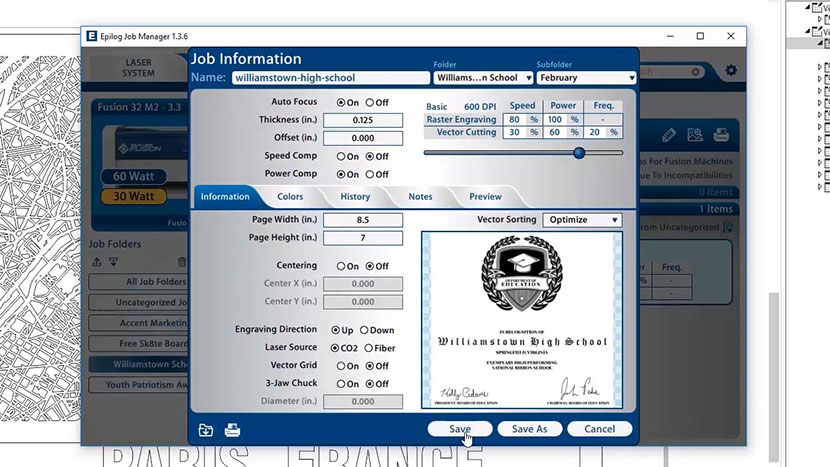Image resolution: width=830 pixels, height=467 pixels.
Task: Open the Preview tab
Action: 485,197
